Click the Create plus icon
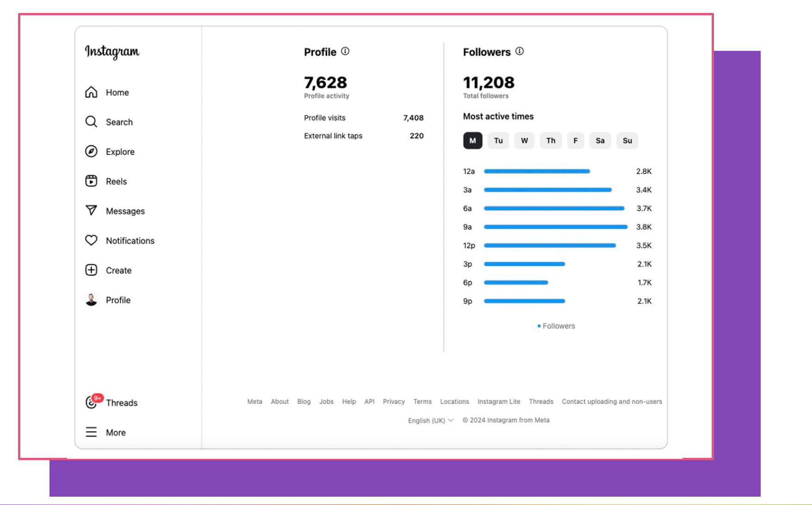The width and height of the screenshot is (812, 505). tap(91, 270)
